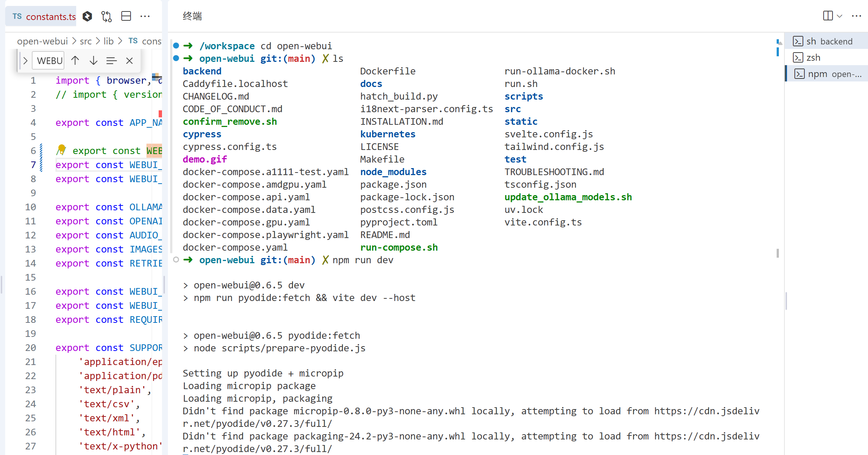Image resolution: width=868 pixels, height=455 pixels.
Task: Select the npm open-webui terminal entry
Action: coord(834,74)
